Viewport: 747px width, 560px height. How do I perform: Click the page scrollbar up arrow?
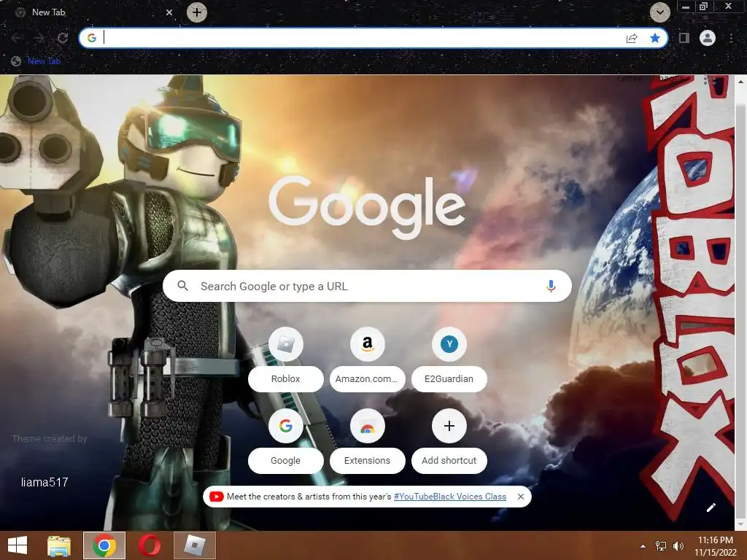(x=741, y=82)
